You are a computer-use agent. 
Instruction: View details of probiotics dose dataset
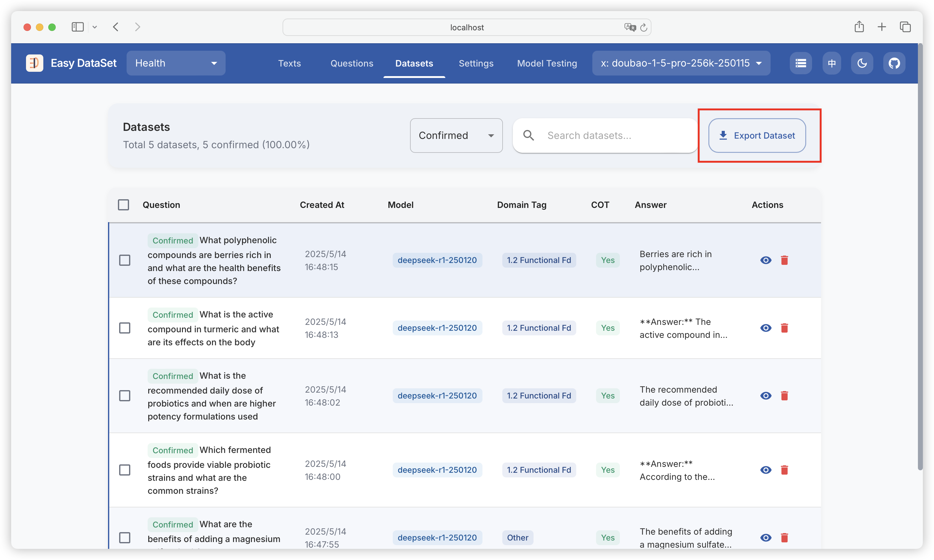(765, 395)
